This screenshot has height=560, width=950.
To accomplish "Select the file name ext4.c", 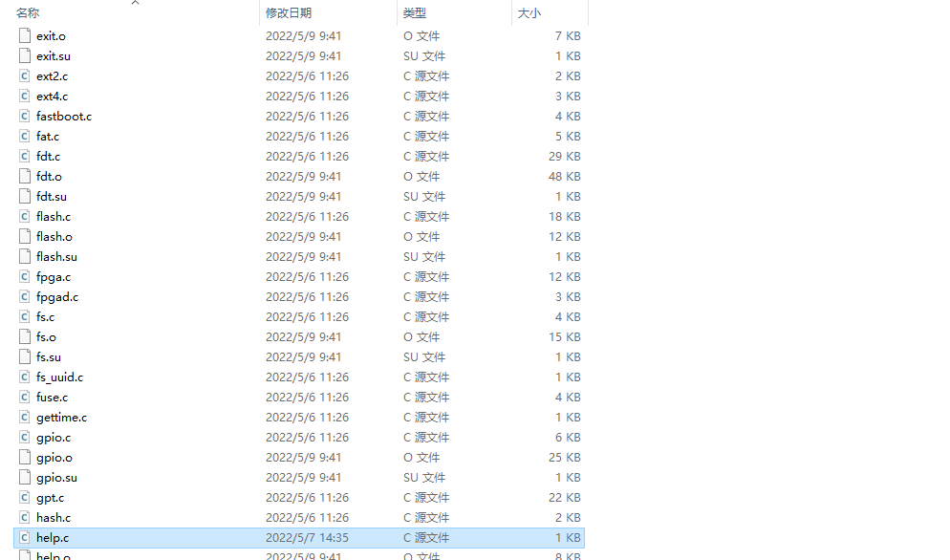I will point(53,96).
